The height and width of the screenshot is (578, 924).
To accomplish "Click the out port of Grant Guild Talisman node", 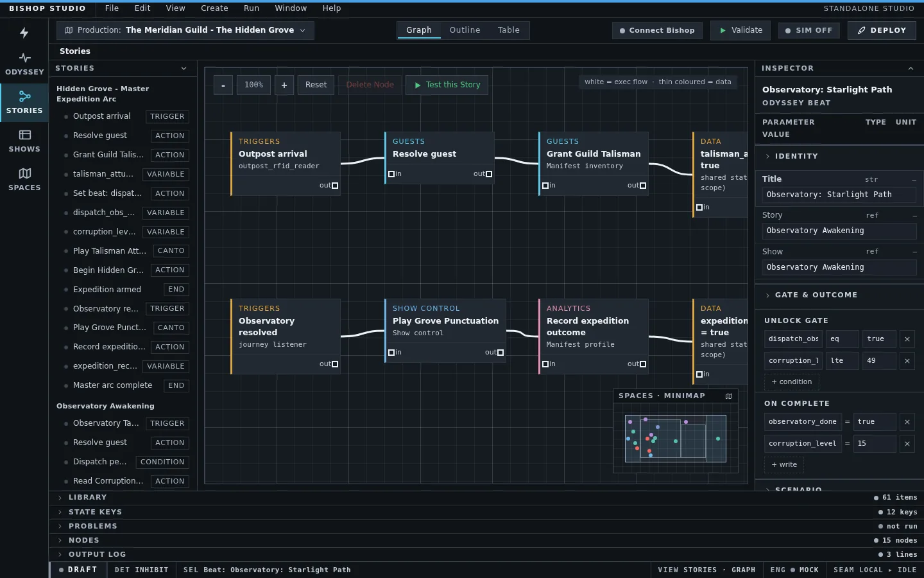I will 643,186.
